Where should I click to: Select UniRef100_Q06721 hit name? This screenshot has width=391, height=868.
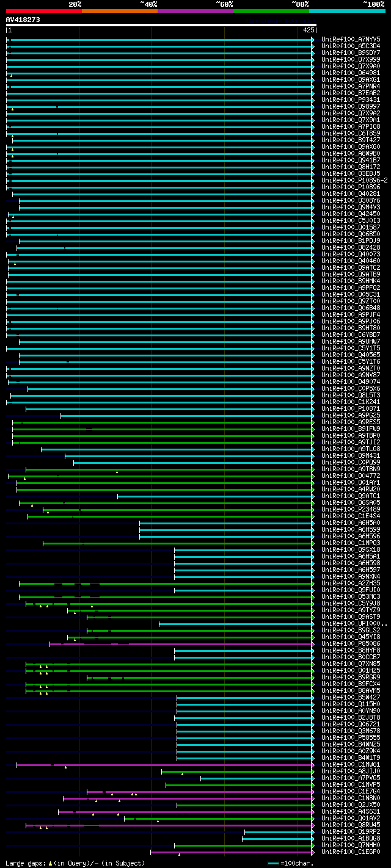[351, 724]
